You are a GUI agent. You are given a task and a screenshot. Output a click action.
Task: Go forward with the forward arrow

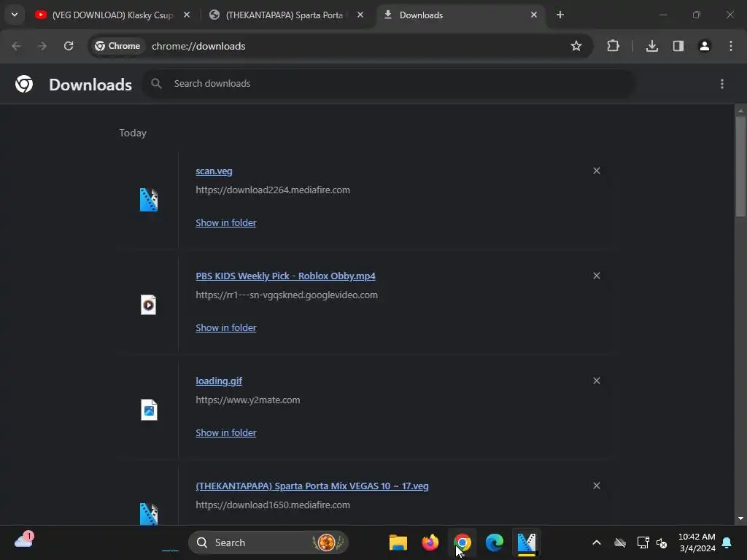tap(42, 46)
